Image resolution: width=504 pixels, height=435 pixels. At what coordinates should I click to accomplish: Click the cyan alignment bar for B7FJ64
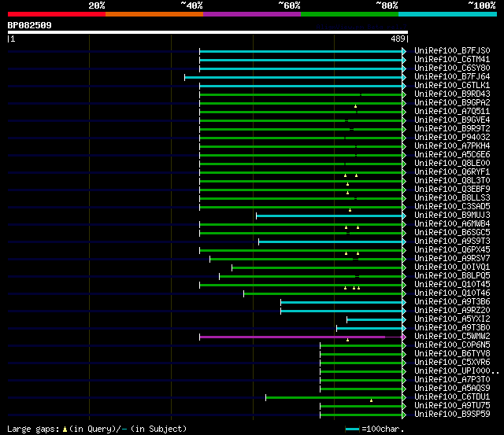coord(293,77)
